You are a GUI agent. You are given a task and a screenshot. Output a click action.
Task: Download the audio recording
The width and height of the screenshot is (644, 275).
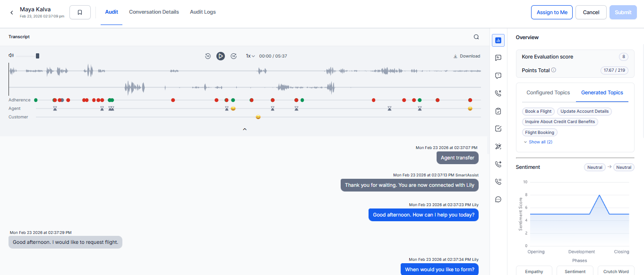tap(466, 56)
